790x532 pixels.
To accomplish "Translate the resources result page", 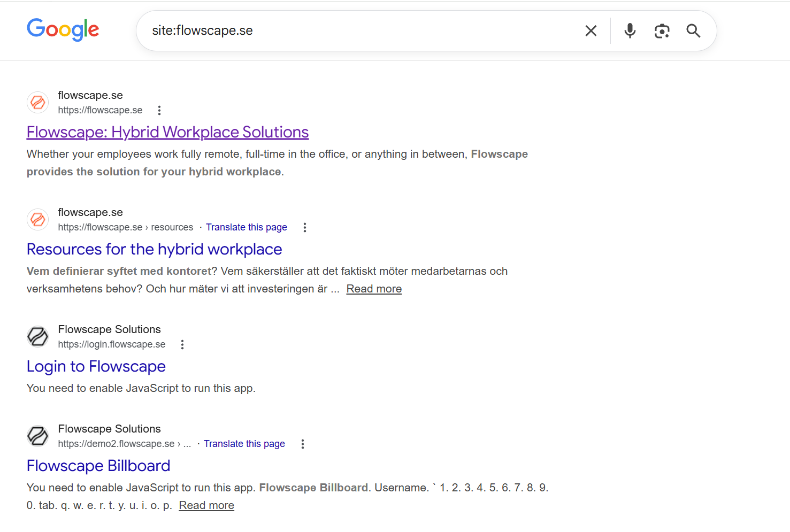I will click(247, 227).
